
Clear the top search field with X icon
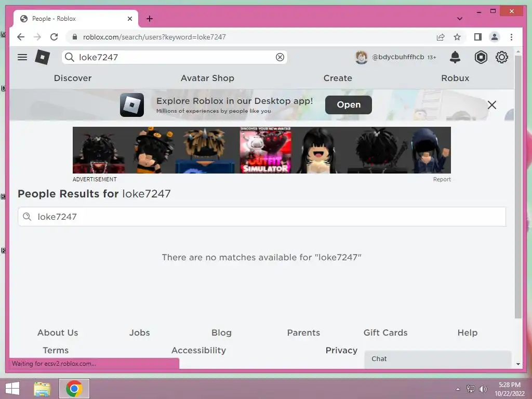[x=280, y=57]
